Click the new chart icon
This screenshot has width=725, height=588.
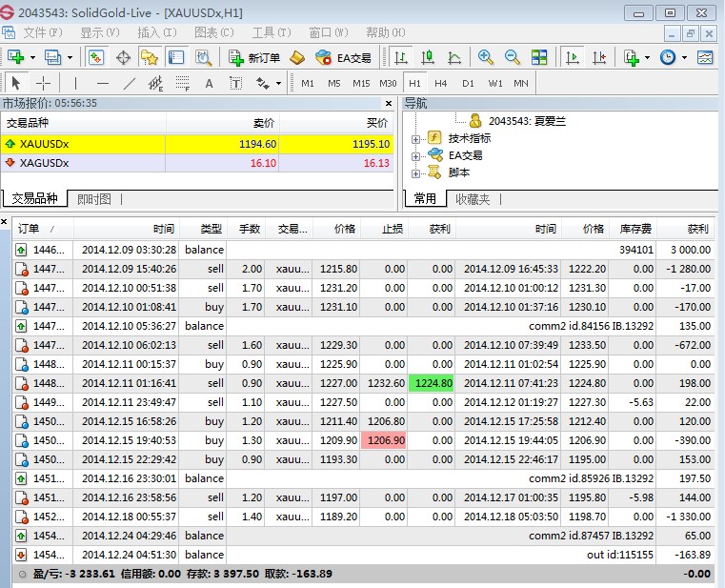click(x=16, y=57)
